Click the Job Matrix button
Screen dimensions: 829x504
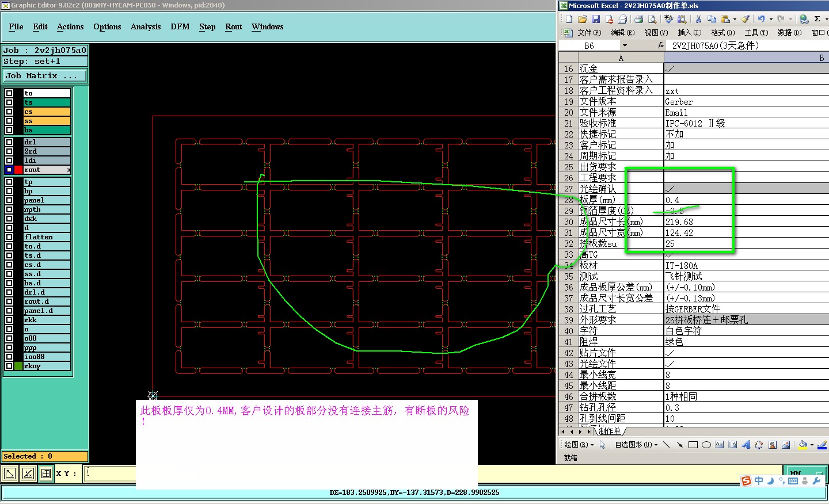click(x=45, y=76)
